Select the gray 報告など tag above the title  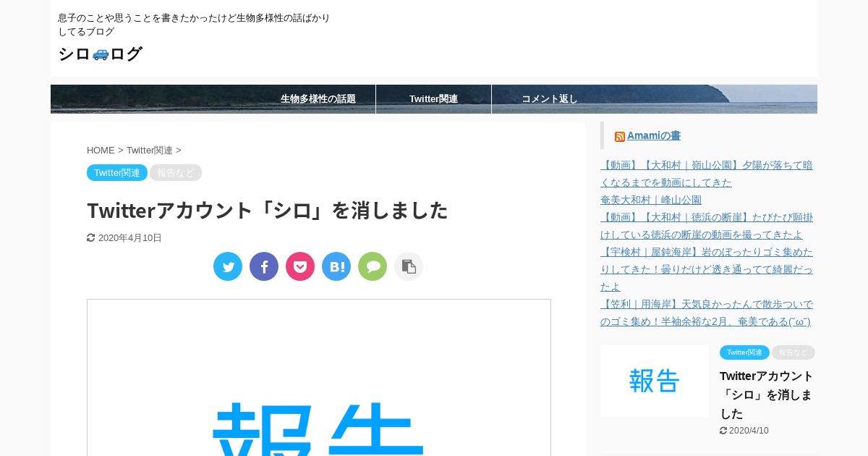176,172
